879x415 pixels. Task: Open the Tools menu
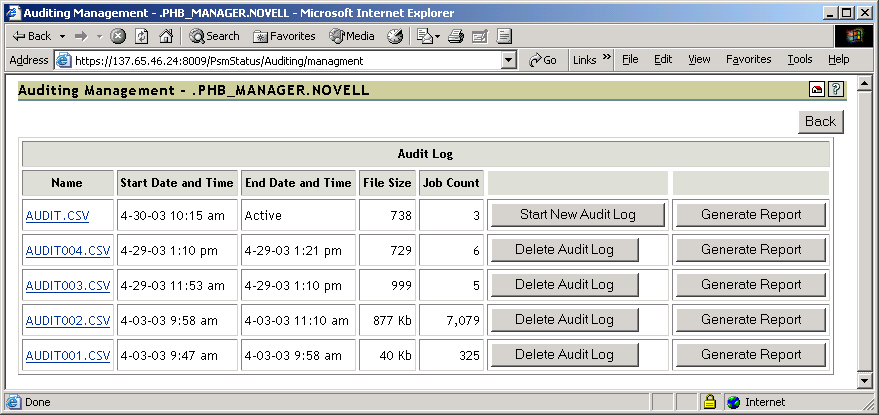[x=800, y=60]
